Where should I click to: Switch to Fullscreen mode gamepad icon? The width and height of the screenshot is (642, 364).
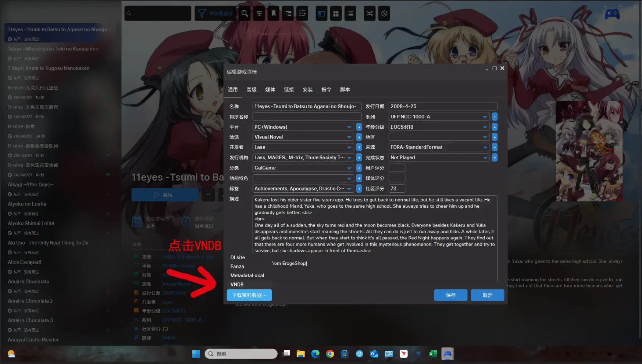pyautogui.click(x=612, y=14)
